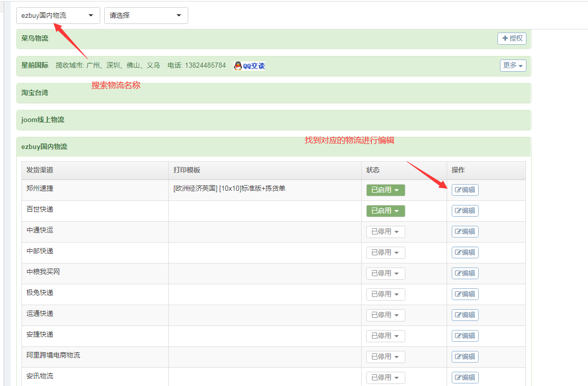This screenshot has height=386, width=588.
Task: Change 已停用 status for 中通快运
Action: [x=386, y=231]
